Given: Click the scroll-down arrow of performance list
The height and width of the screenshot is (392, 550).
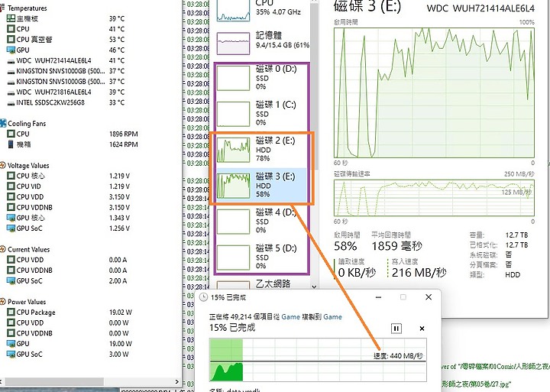Looking at the screenshot, I should [314, 287].
